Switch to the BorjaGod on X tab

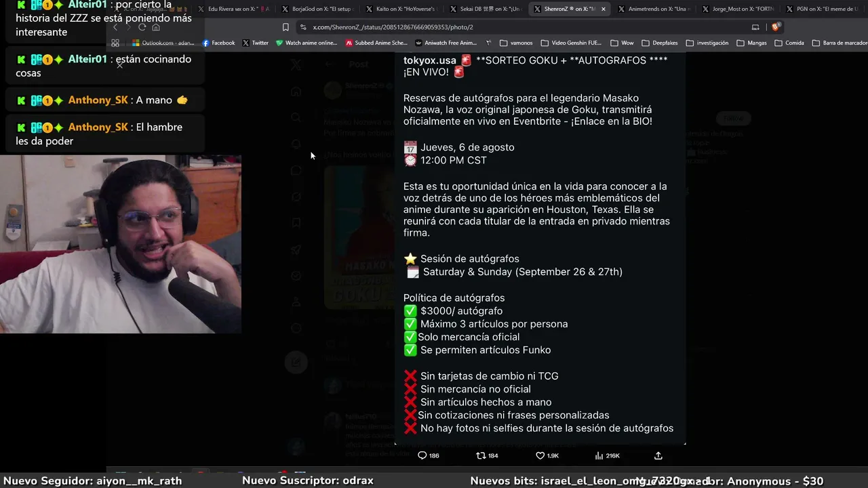(x=317, y=9)
